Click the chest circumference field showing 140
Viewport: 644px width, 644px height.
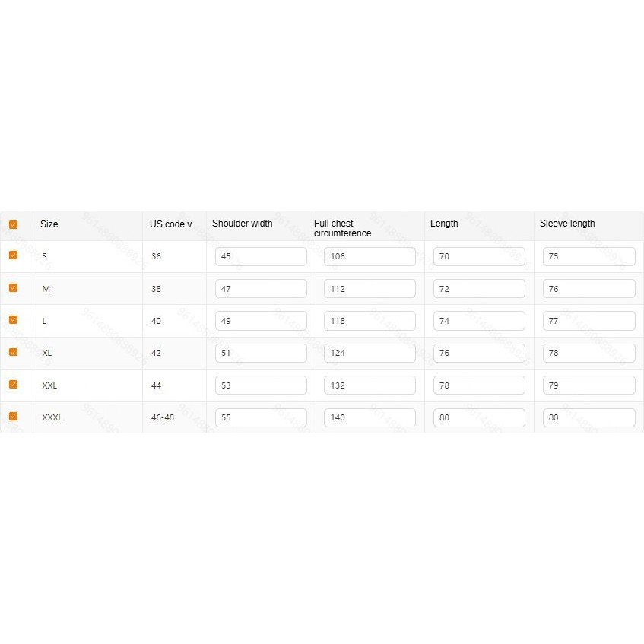pos(370,417)
